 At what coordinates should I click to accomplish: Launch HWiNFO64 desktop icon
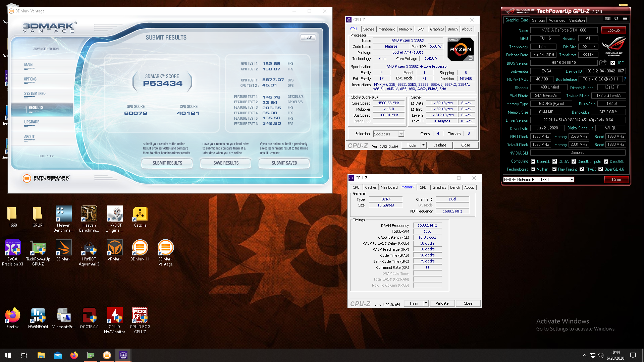(38, 318)
